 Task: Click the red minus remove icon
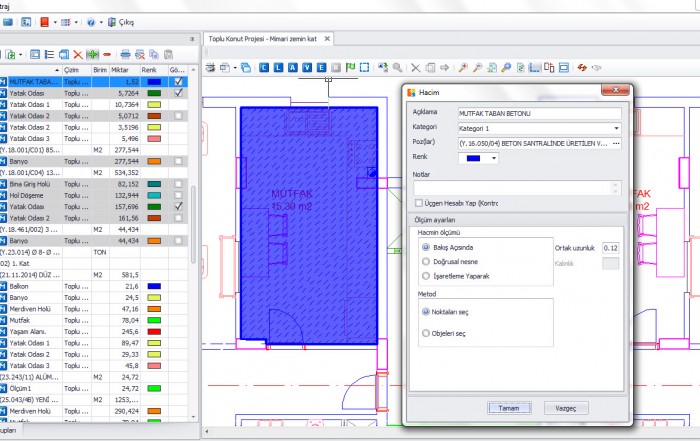[x=107, y=53]
